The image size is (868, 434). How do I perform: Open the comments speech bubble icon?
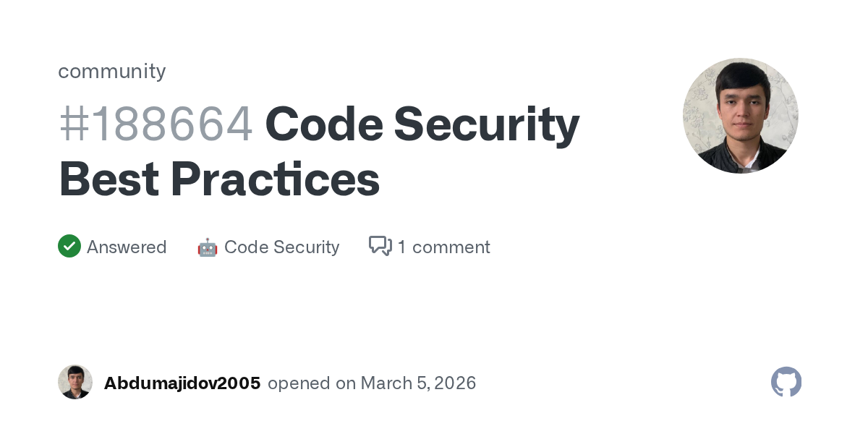coord(380,247)
